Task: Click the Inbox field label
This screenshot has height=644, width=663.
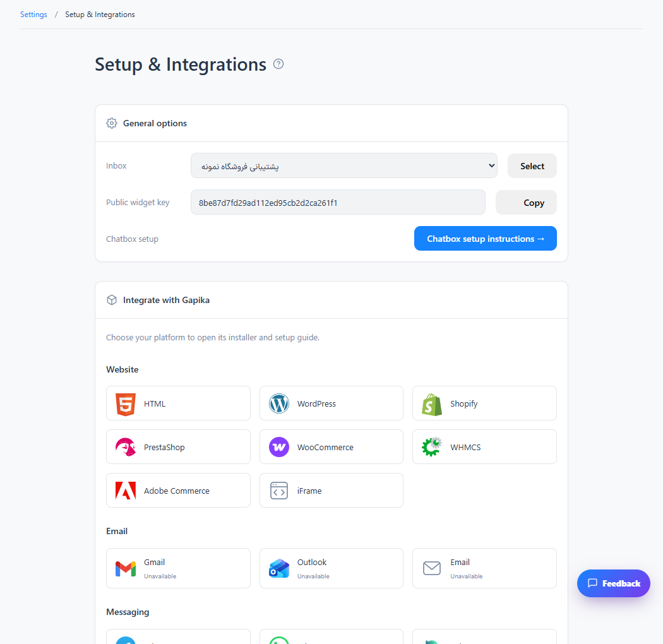Action: click(116, 166)
